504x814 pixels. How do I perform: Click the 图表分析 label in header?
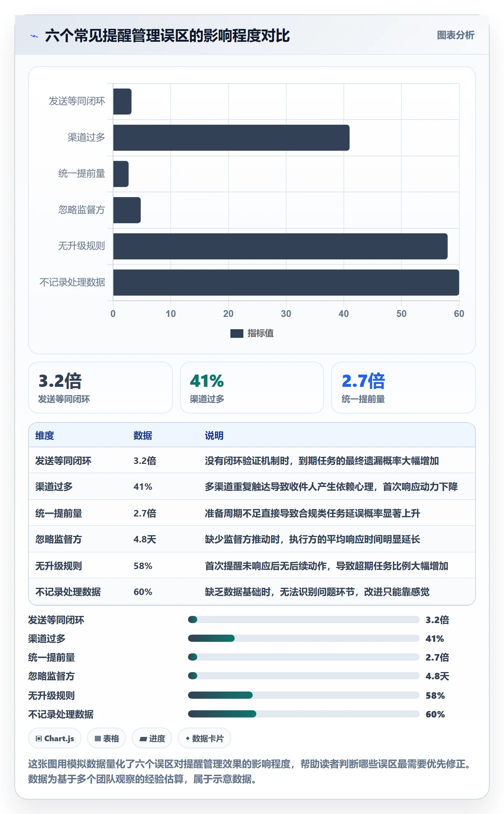pyautogui.click(x=455, y=35)
